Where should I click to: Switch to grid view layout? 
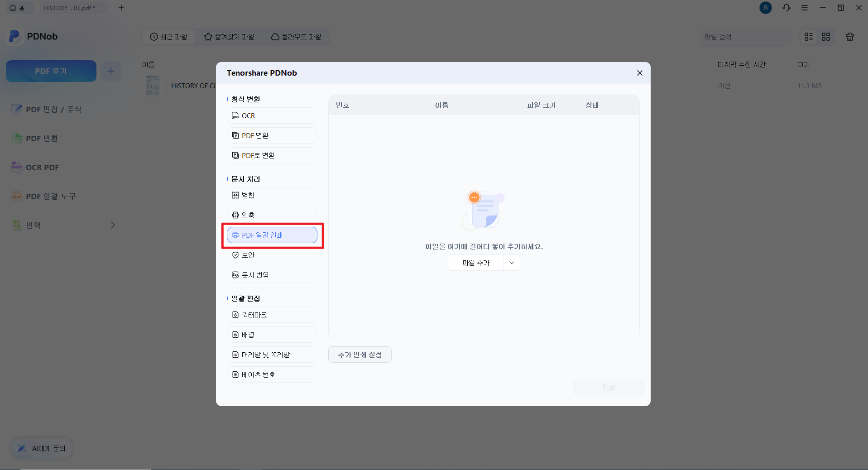point(826,37)
